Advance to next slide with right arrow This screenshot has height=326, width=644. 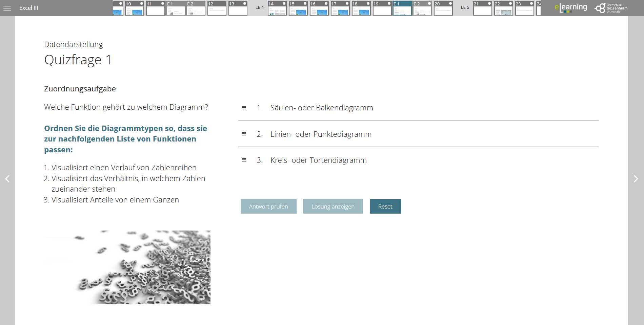click(636, 179)
